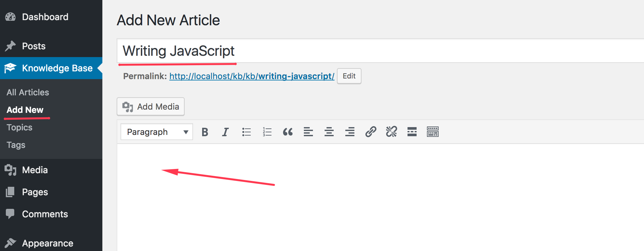Open the Paragraph format dropdown
644x251 pixels.
[157, 132]
